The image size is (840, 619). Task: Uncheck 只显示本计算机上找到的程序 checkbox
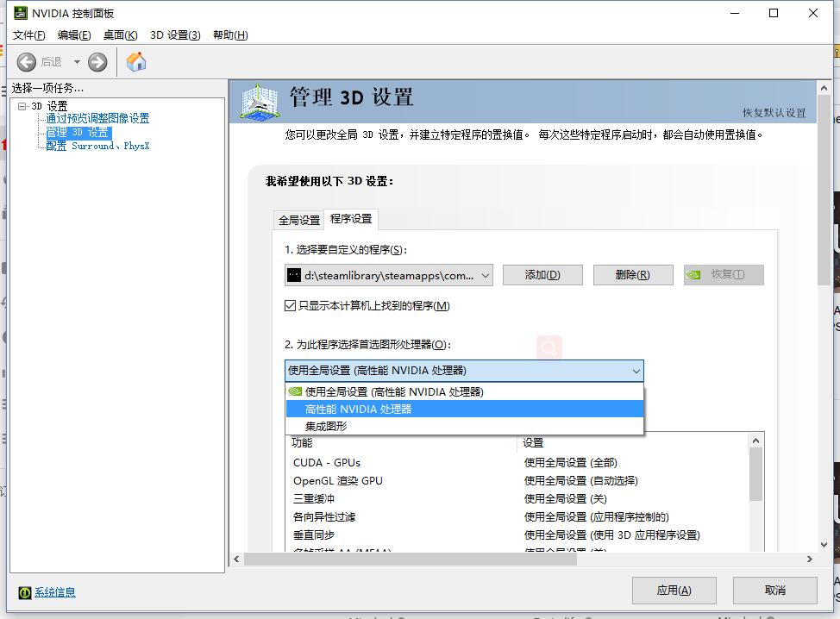(291, 306)
